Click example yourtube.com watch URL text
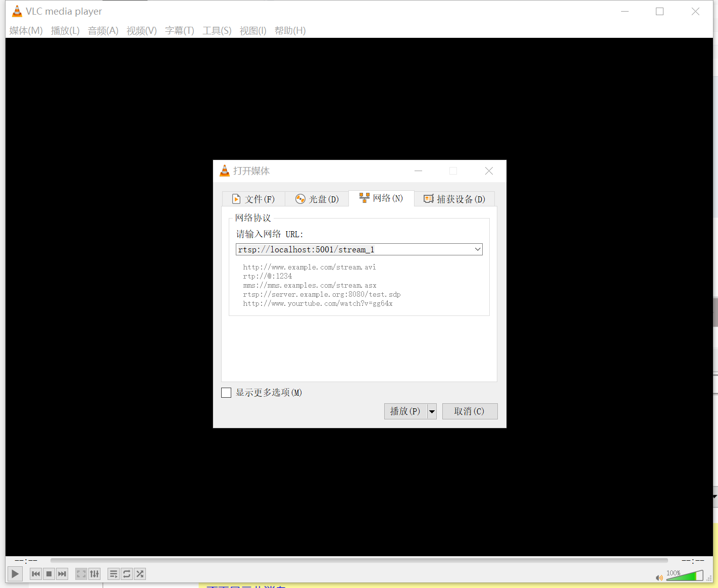This screenshot has height=588, width=718. [x=318, y=303]
